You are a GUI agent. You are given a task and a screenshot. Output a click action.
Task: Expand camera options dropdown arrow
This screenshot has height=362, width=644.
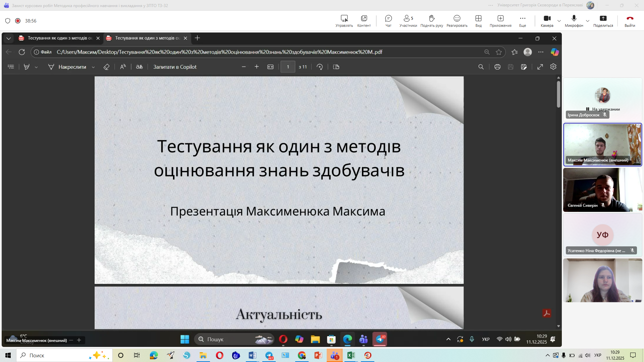[x=559, y=21]
